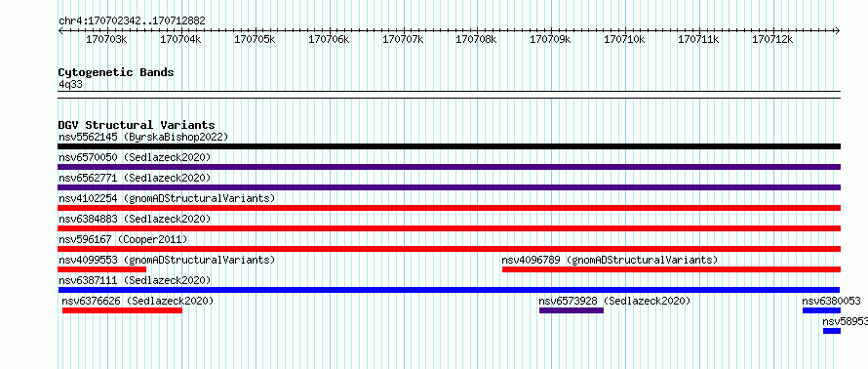Screen dimensions: 868x369
Task: Click the left arrowhead of the ruler
Action: point(60,31)
